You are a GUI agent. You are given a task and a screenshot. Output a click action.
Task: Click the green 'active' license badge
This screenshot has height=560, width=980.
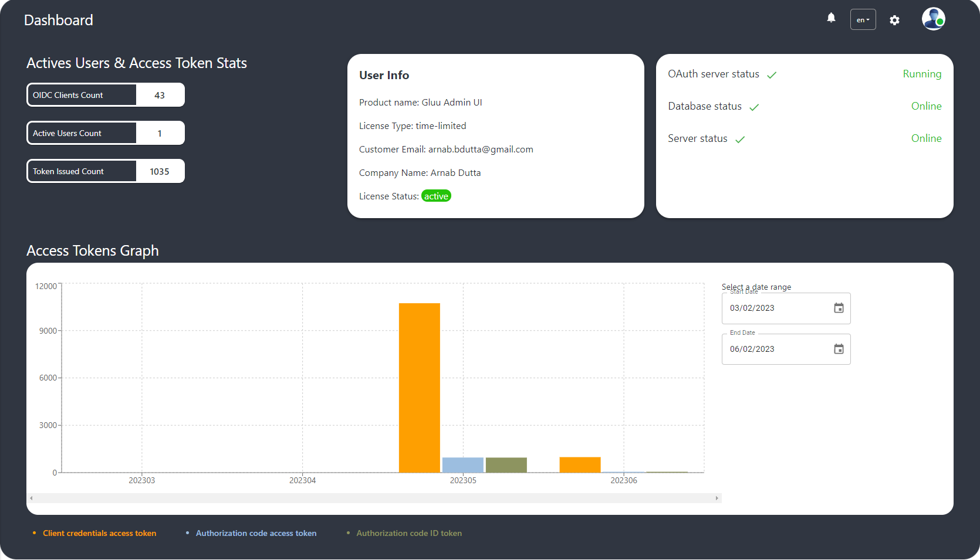pyautogui.click(x=436, y=196)
